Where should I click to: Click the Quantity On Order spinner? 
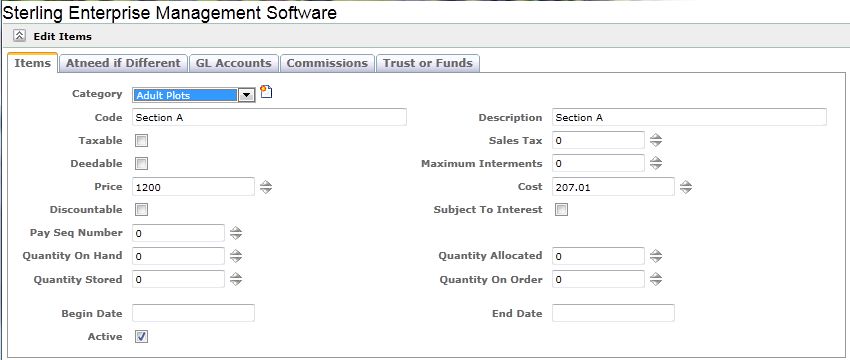click(656, 279)
